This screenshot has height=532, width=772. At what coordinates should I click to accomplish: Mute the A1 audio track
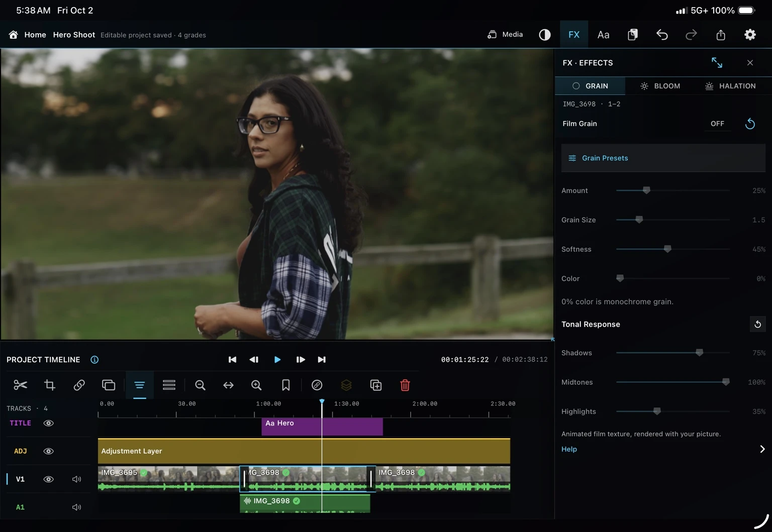[76, 507]
